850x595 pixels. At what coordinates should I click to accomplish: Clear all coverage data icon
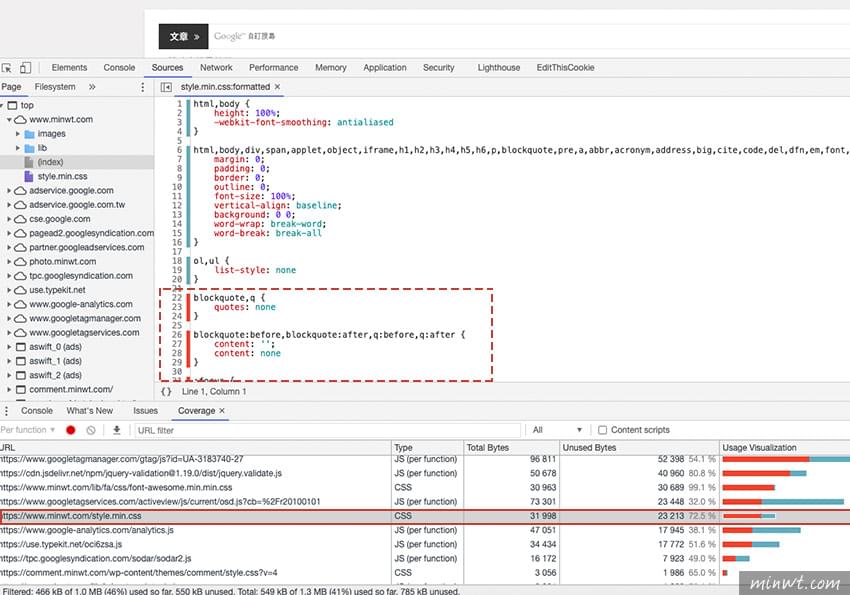click(x=91, y=430)
